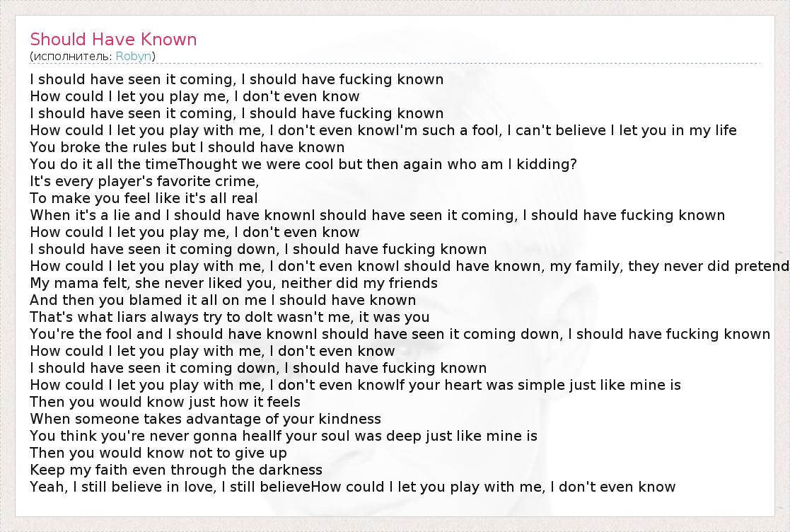Click 'Then you would know just how it feels'

165,402
